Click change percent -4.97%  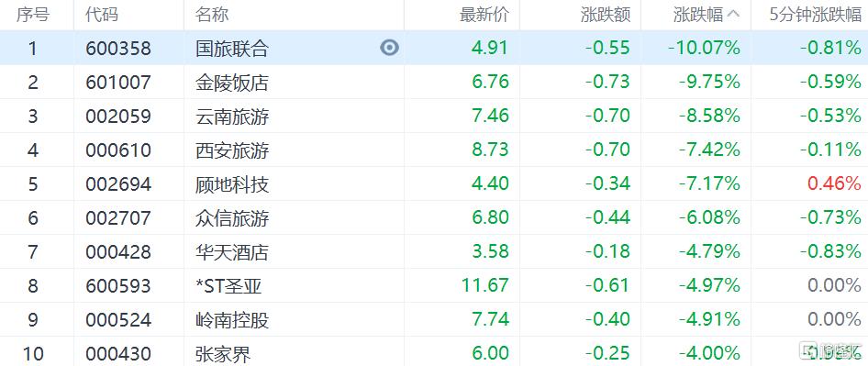(709, 285)
